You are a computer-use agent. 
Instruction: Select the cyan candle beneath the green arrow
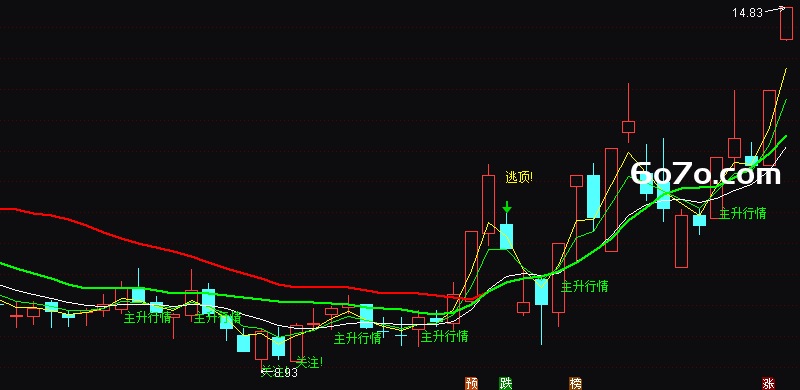[x=507, y=236]
